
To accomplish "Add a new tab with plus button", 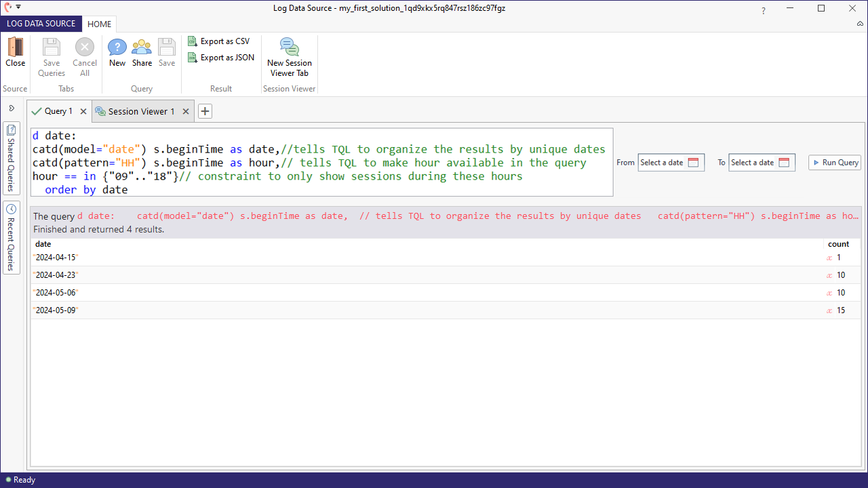I will click(x=205, y=111).
